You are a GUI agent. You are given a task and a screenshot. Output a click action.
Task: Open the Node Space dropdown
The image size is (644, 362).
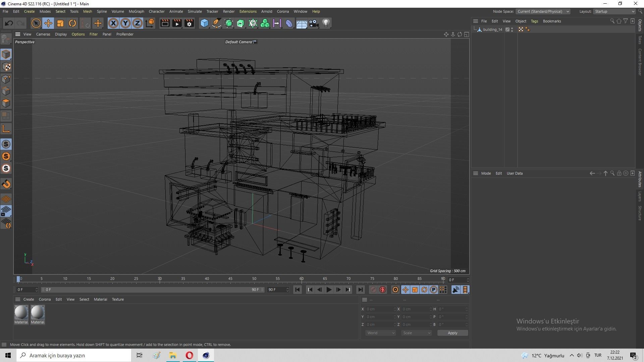[543, 11]
